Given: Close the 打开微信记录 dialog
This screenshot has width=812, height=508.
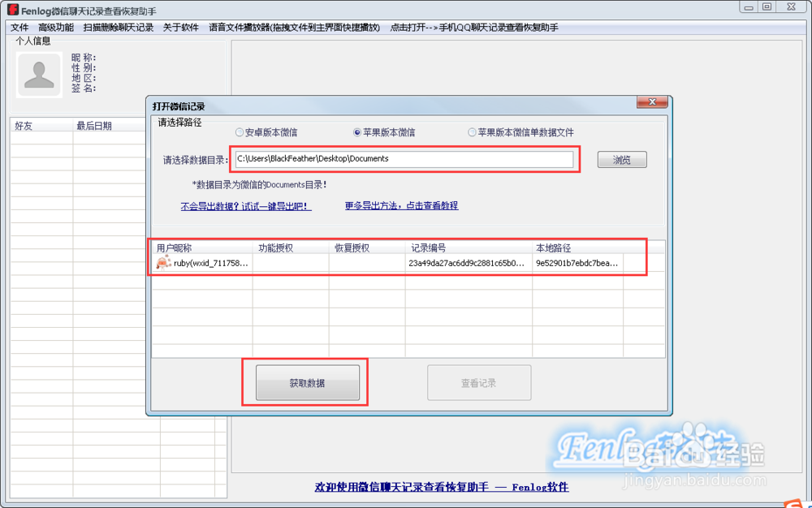Looking at the screenshot, I should coord(652,102).
